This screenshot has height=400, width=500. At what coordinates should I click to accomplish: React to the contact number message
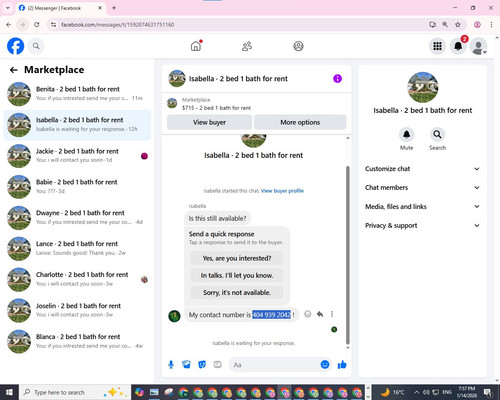tap(308, 314)
